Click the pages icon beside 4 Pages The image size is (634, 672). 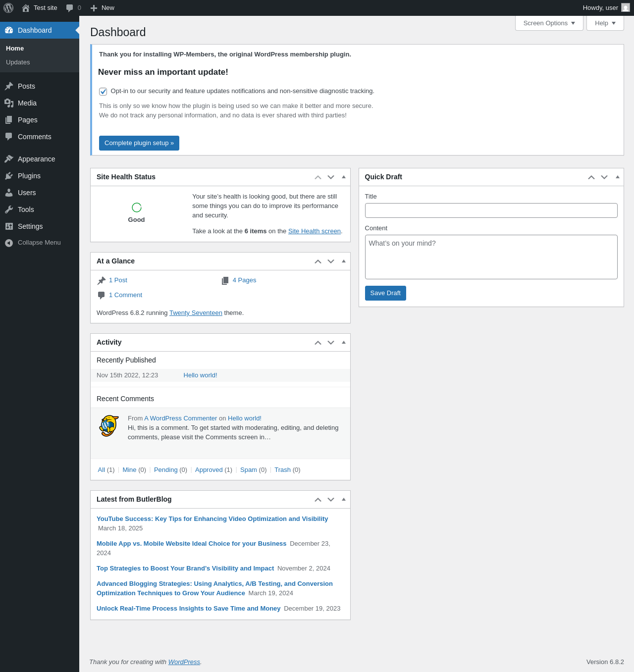(225, 281)
